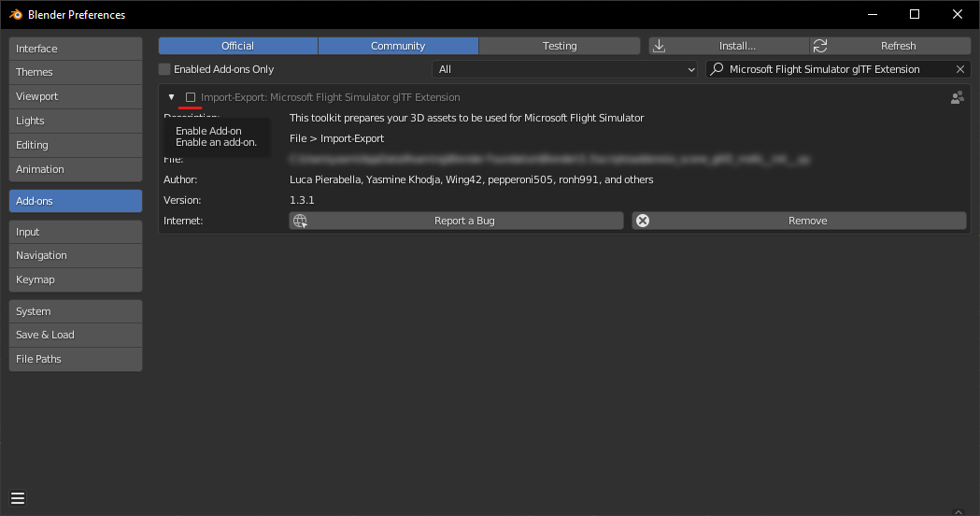This screenshot has height=516, width=980.
Task: Click the add-on description text
Action: coord(467,118)
